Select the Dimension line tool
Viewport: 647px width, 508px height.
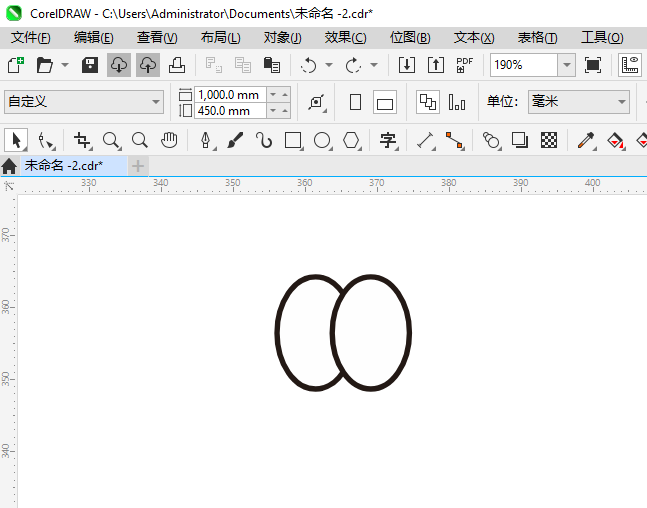[425, 140]
